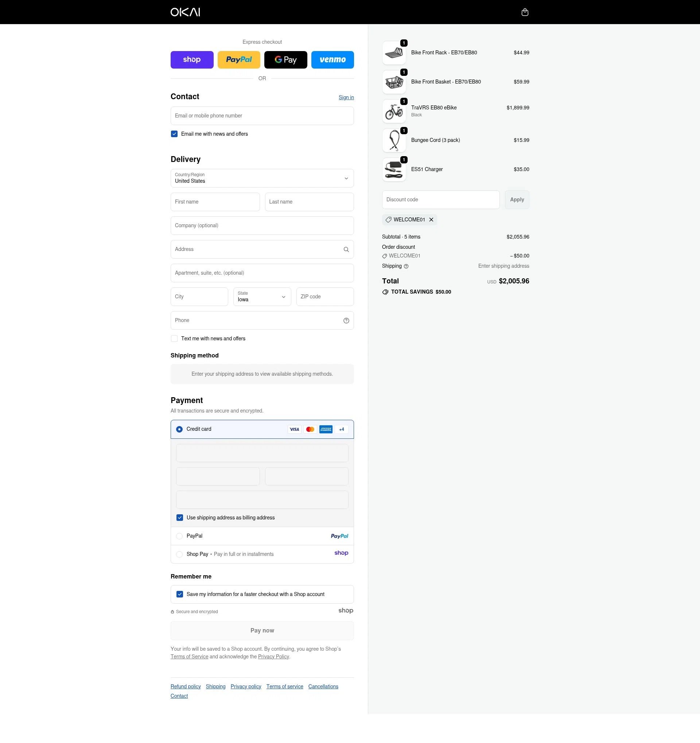The image size is (700, 743).
Task: Open the Country/Region dropdown
Action: [x=262, y=178]
